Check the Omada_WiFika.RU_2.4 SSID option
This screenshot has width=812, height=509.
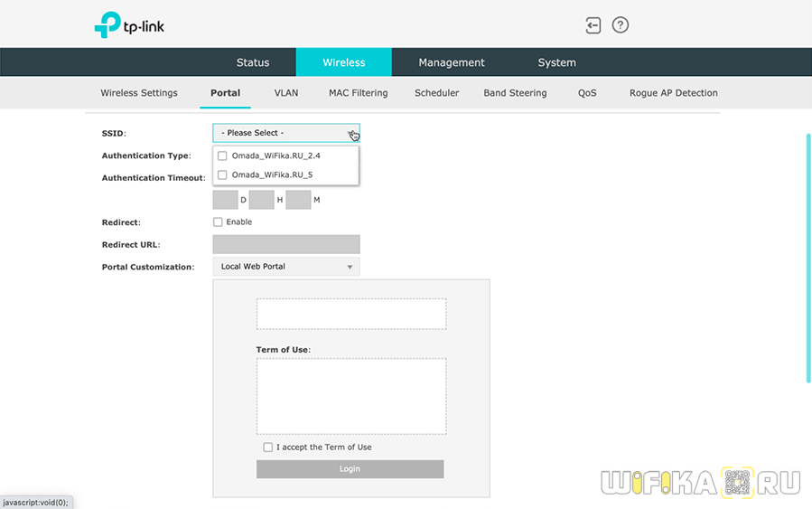pyautogui.click(x=222, y=156)
